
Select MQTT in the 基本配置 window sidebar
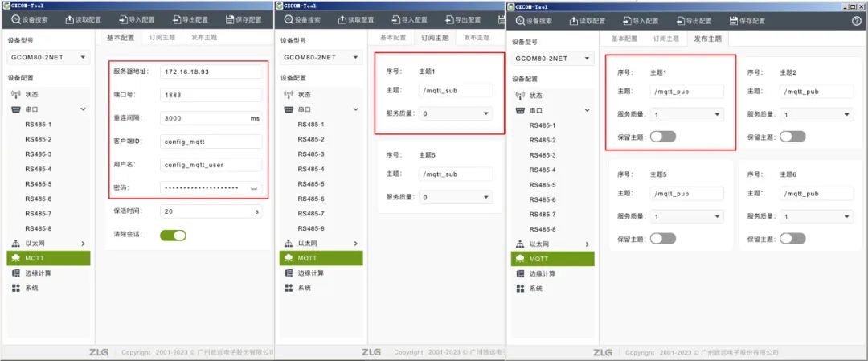pyautogui.click(x=48, y=258)
